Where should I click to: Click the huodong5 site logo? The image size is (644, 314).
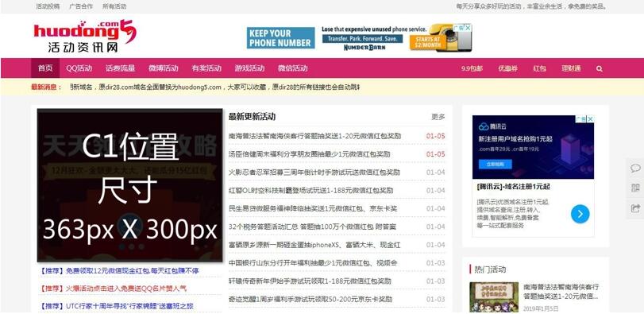(85, 36)
